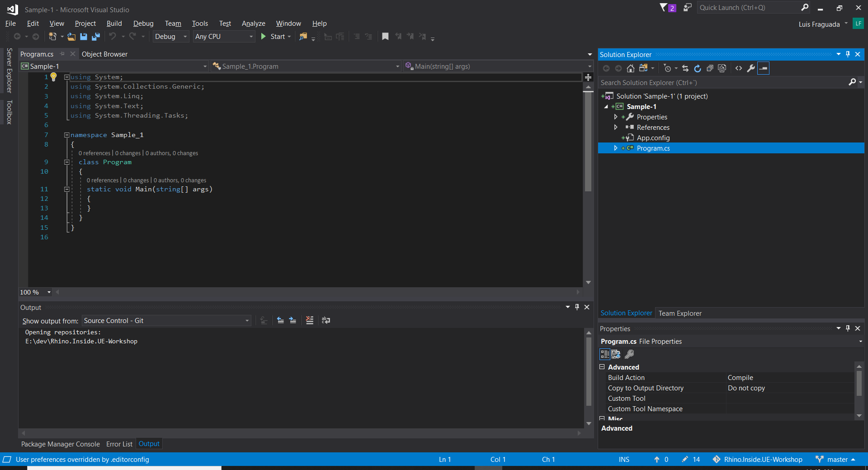This screenshot has width=868, height=470.
Task: Toggle word wrap in Output pane
Action: pos(326,320)
